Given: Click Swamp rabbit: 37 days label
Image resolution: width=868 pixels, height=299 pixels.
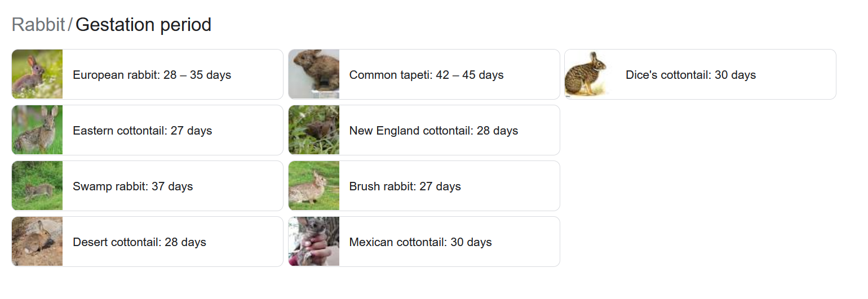Looking at the screenshot, I should [x=132, y=186].
